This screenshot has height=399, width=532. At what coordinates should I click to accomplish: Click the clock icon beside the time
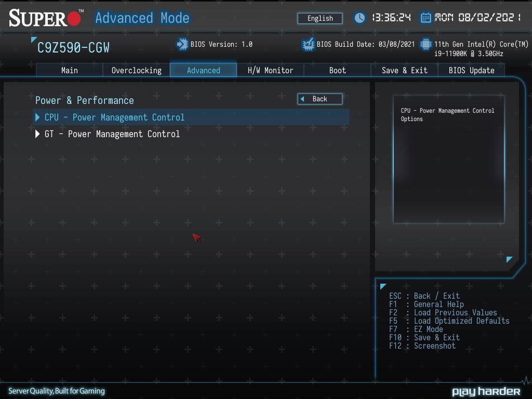360,18
